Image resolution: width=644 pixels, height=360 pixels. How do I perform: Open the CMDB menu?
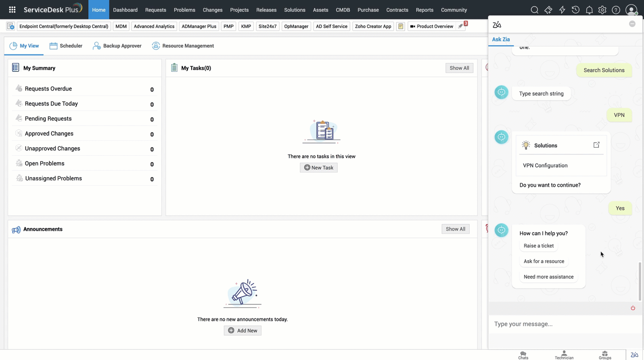[x=343, y=10]
